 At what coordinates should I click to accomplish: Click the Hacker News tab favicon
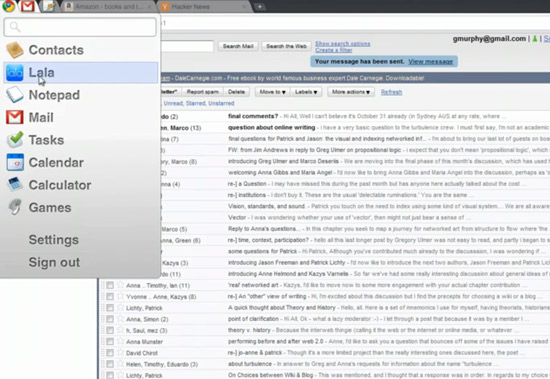[x=165, y=7]
